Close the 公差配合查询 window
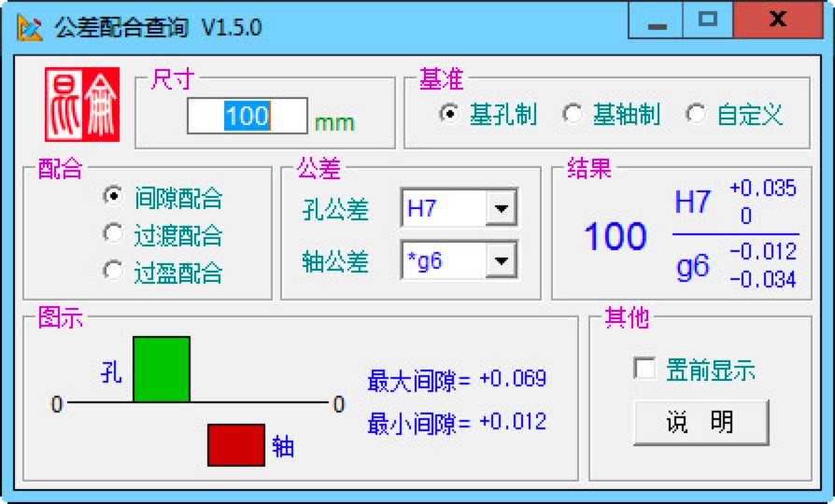Screen dimensions: 835x504 778,21
